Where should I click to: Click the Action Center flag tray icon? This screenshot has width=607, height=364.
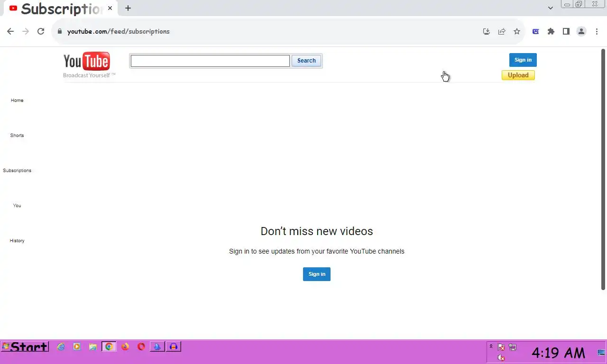pos(501,347)
